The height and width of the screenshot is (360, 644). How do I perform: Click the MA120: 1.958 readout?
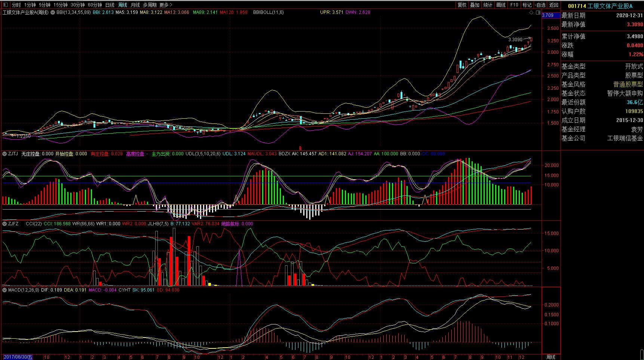(234, 12)
